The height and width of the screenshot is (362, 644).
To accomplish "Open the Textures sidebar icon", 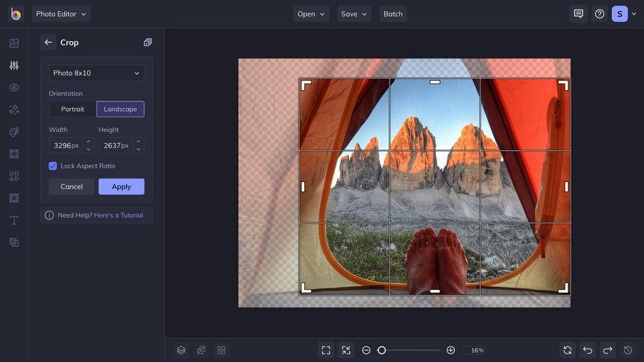I will point(14,243).
